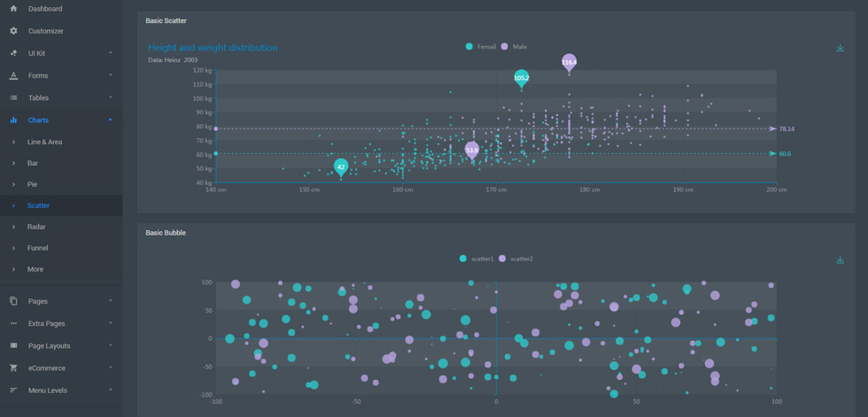The height and width of the screenshot is (417, 868).
Task: Click the Charts bar-graph icon
Action: [14, 120]
